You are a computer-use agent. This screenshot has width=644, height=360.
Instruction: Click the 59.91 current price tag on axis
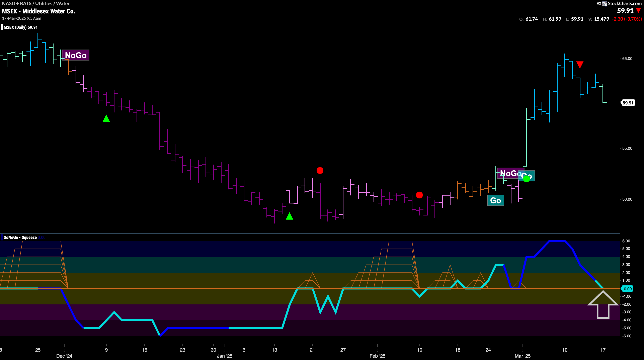(x=628, y=103)
